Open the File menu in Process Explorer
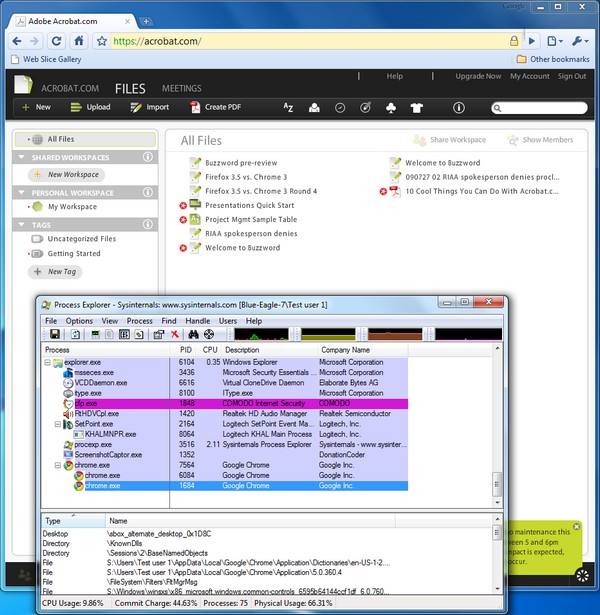Viewport: 600px width, 615px height. (51, 321)
